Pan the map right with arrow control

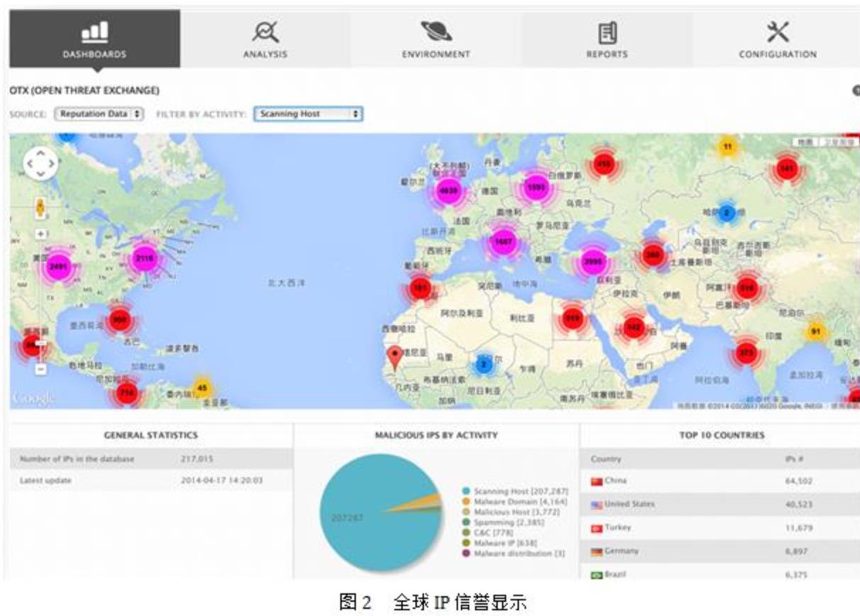pyautogui.click(x=51, y=164)
